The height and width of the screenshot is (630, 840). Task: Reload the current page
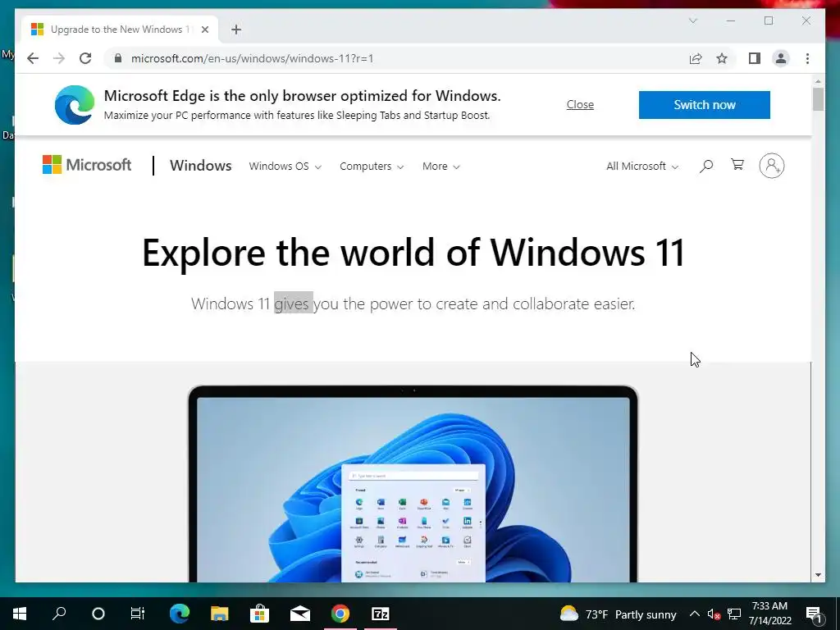coord(85,58)
